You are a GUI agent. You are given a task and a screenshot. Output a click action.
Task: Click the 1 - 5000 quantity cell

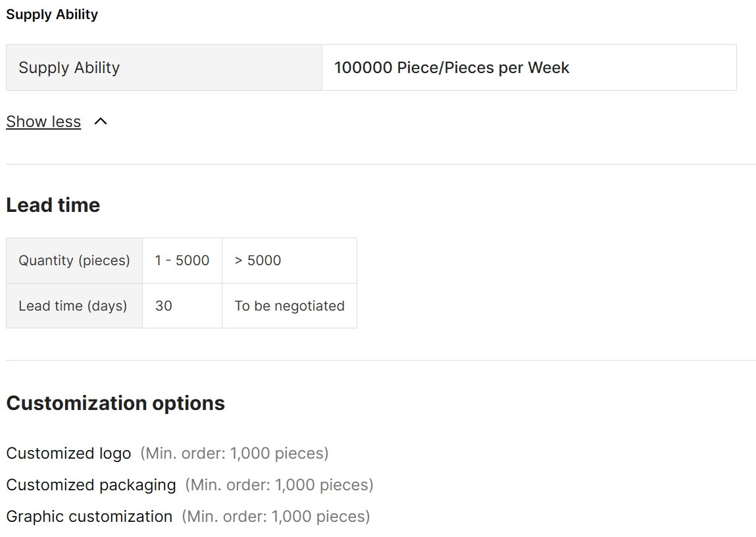(x=182, y=261)
